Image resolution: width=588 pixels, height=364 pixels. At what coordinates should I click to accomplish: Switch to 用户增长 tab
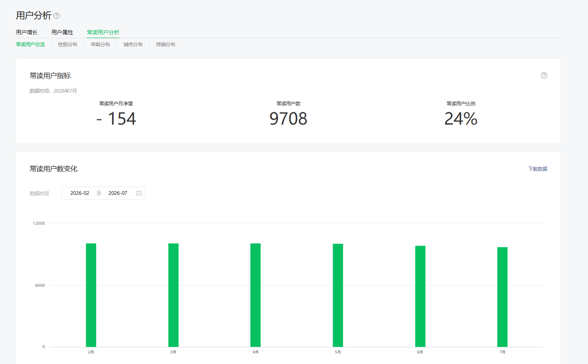tap(27, 32)
